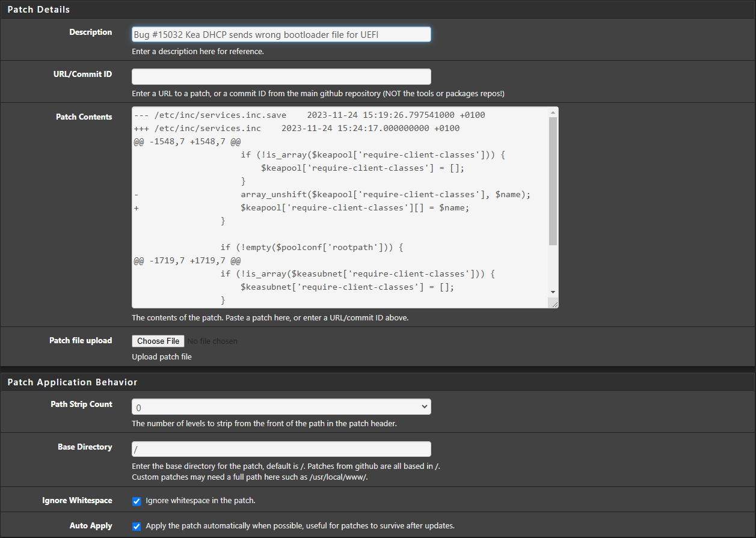756x538 pixels.
Task: Click the 'Enter a description here for reference.' text
Action: [x=198, y=51]
